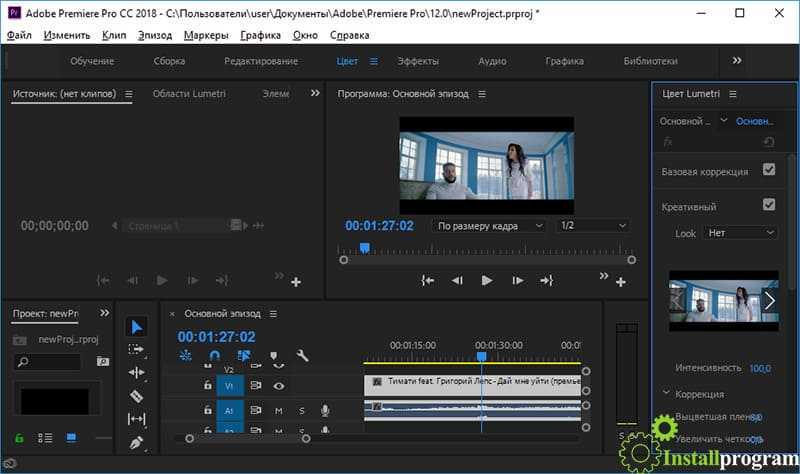Select the Тимати feat. video clip on V1
800x474 pixels.
472,386
